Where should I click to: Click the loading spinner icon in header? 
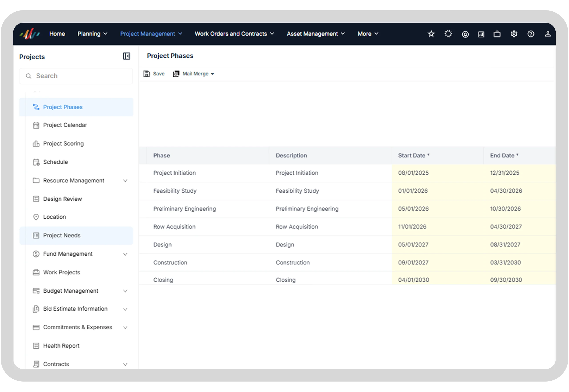coord(448,34)
